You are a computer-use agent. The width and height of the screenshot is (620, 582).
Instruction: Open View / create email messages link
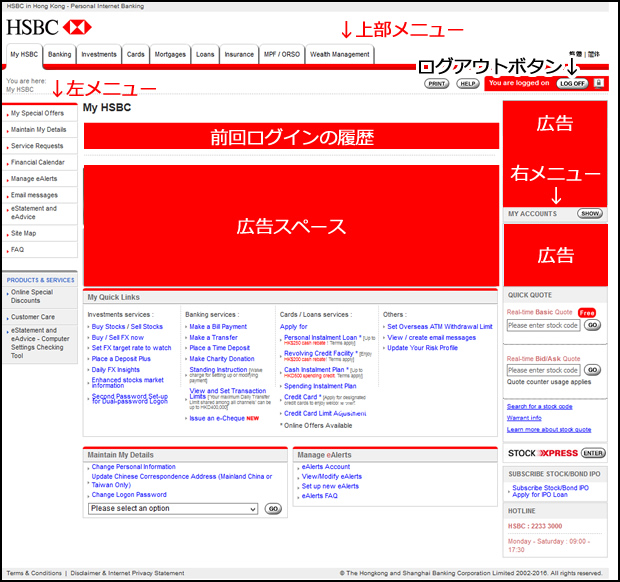click(x=431, y=338)
